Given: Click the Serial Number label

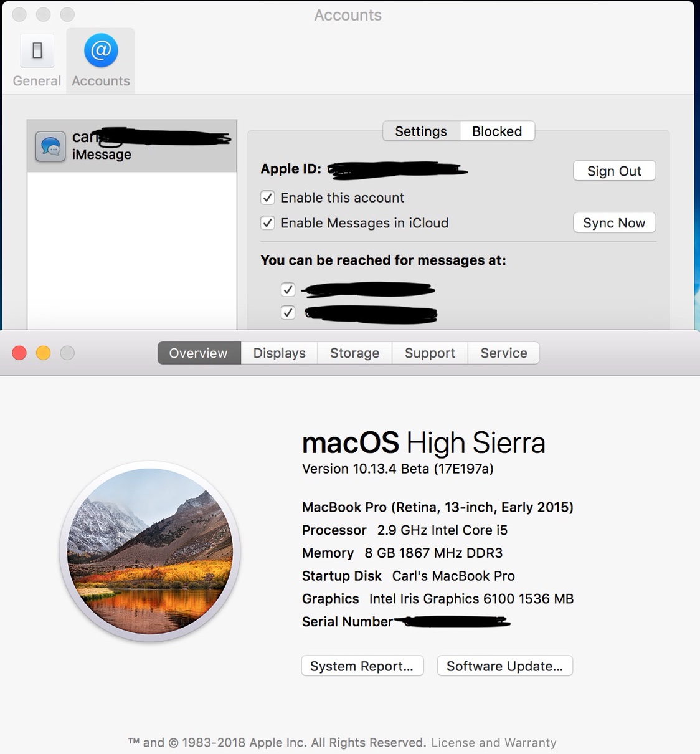Looking at the screenshot, I should (348, 622).
